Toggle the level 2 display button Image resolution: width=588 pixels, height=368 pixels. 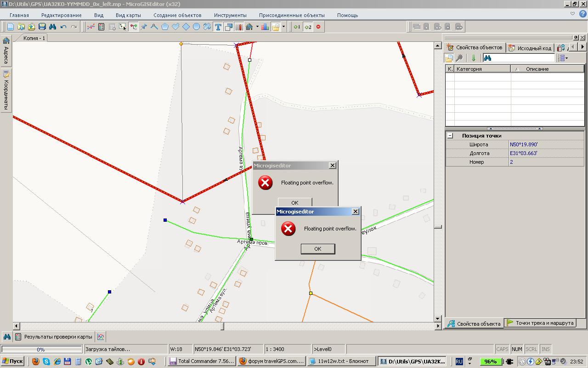tap(308, 27)
